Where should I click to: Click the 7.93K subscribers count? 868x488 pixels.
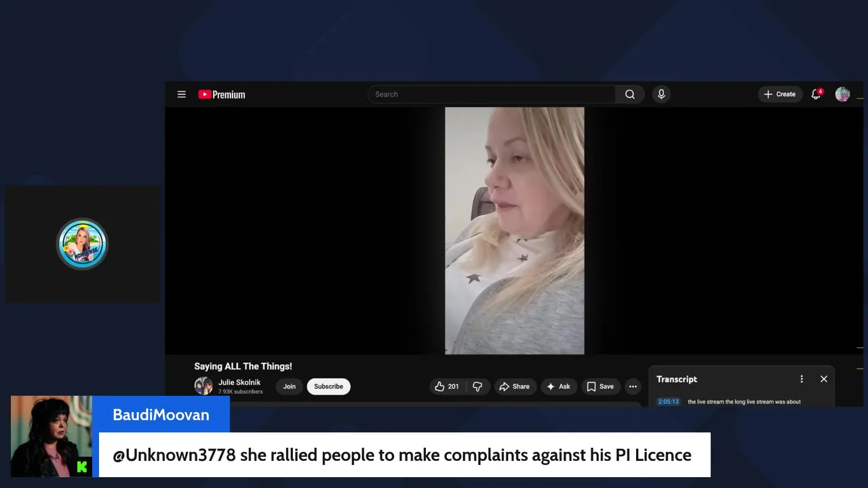[240, 392]
